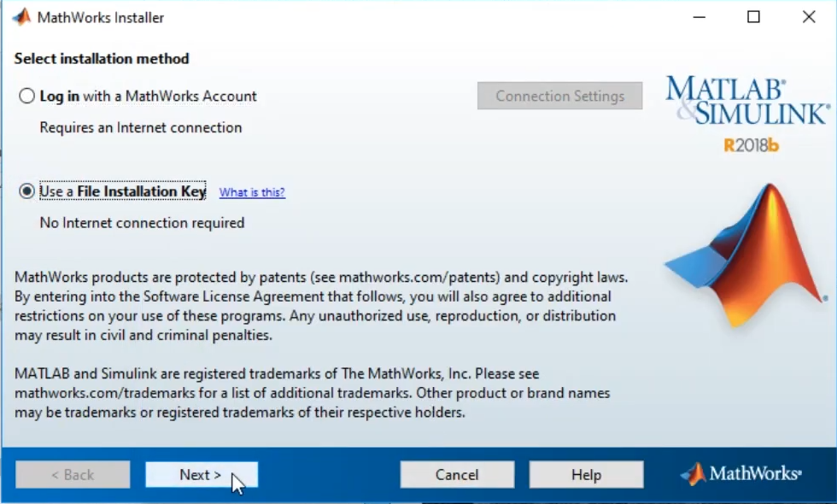Click the R2018b release label
Image resolution: width=837 pixels, height=504 pixels.
(x=752, y=145)
